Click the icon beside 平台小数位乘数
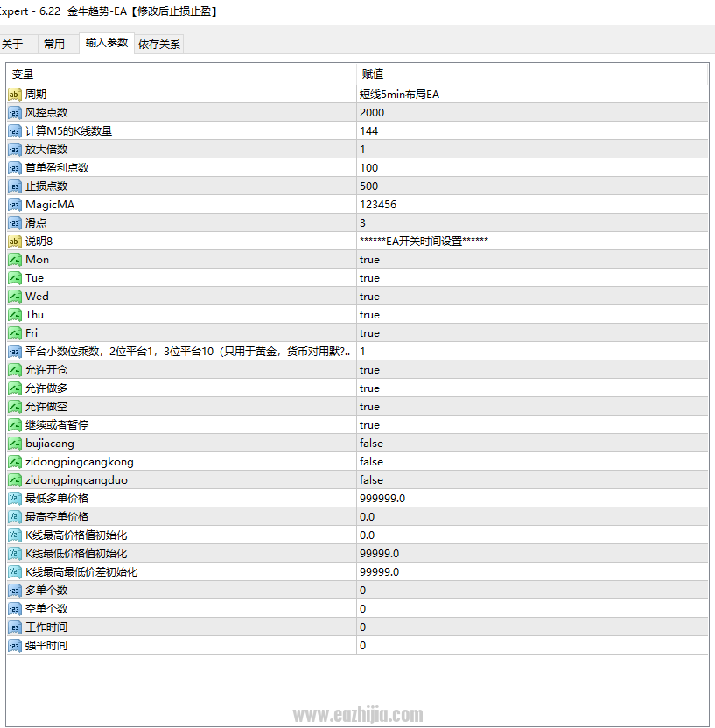Screen dimensions: 715x728 tap(14, 352)
